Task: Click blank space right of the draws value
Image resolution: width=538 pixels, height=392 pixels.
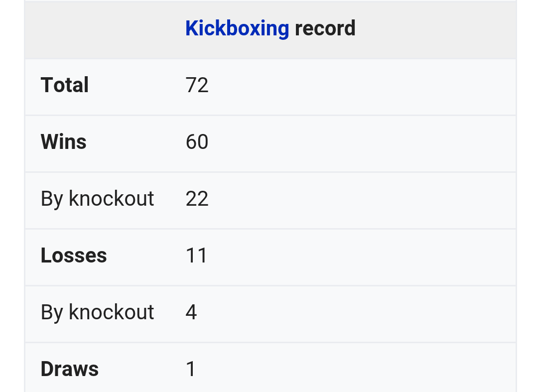Action: (x=359, y=369)
